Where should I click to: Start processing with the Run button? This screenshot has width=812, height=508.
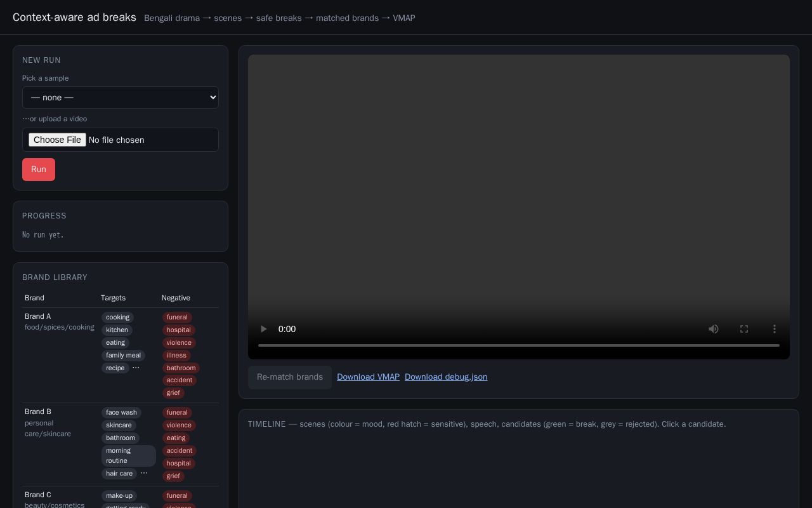click(39, 170)
